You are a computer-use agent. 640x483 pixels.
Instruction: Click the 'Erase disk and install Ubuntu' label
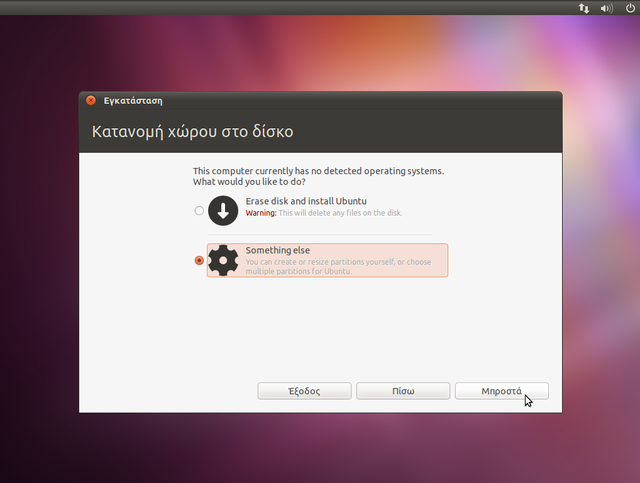306,201
